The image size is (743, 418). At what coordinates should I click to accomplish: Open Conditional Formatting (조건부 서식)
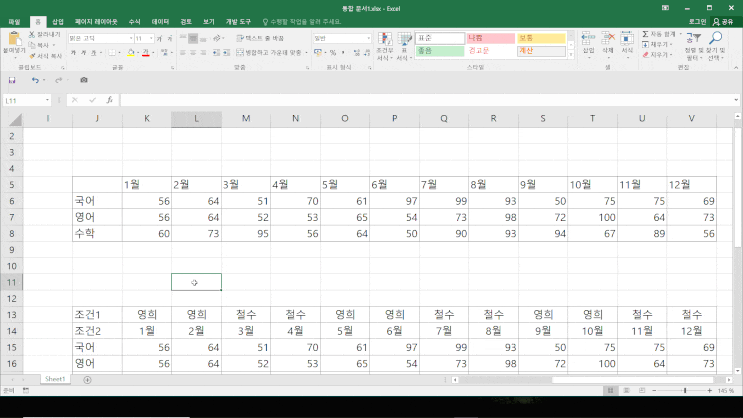[385, 46]
